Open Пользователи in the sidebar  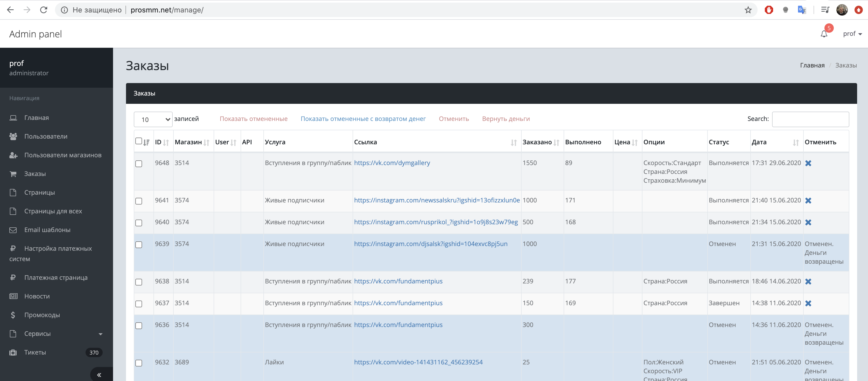coord(46,136)
